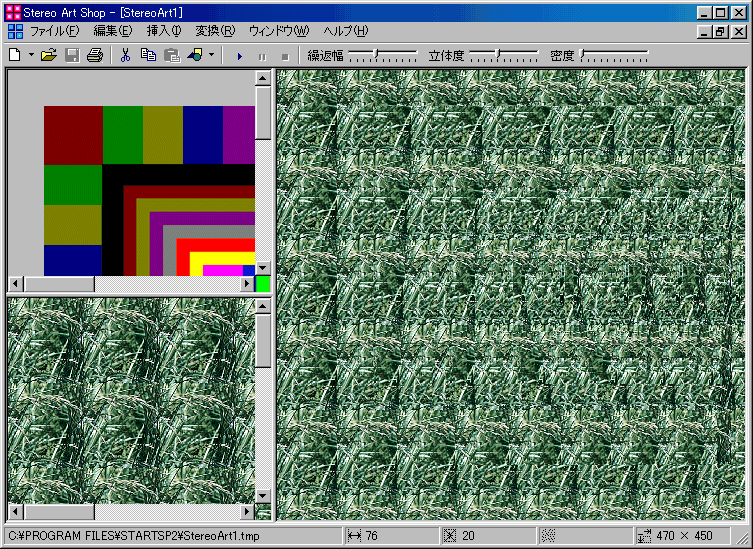
Task: Open the ファイル(F) menu
Action: (54, 31)
